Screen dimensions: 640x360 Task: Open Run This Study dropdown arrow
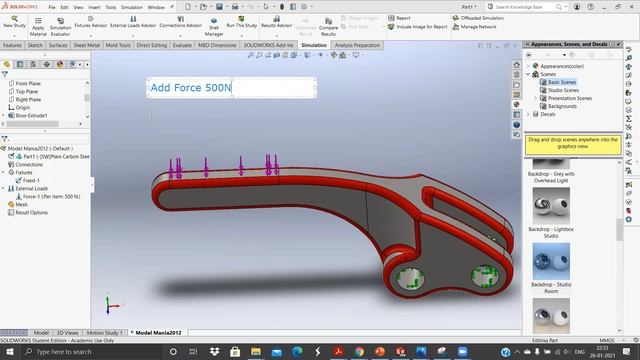pos(242,36)
